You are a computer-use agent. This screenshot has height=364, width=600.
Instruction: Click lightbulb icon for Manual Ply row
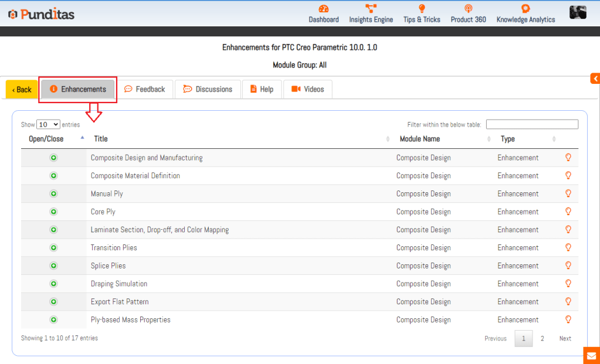pos(568,193)
